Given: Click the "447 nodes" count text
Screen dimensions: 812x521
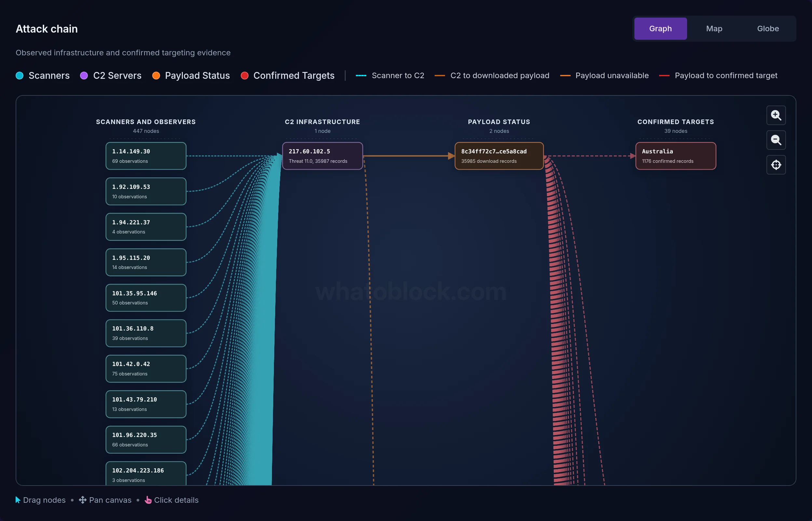Looking at the screenshot, I should tap(146, 131).
